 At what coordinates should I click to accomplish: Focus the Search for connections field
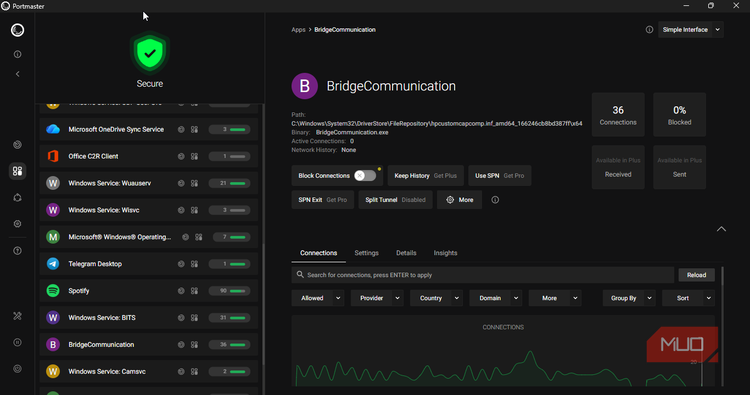click(483, 275)
